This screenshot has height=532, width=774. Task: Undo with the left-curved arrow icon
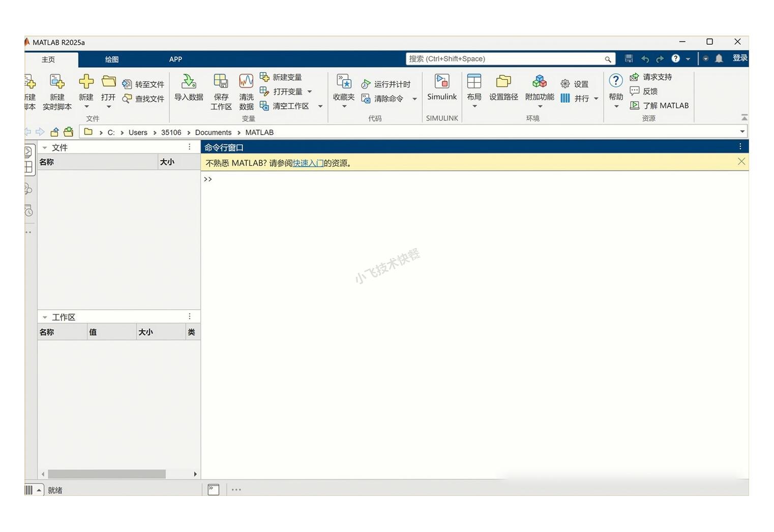pyautogui.click(x=645, y=59)
